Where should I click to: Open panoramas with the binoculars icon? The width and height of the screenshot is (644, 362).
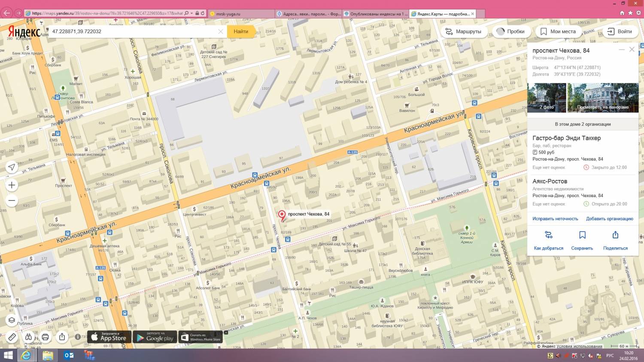click(29, 337)
